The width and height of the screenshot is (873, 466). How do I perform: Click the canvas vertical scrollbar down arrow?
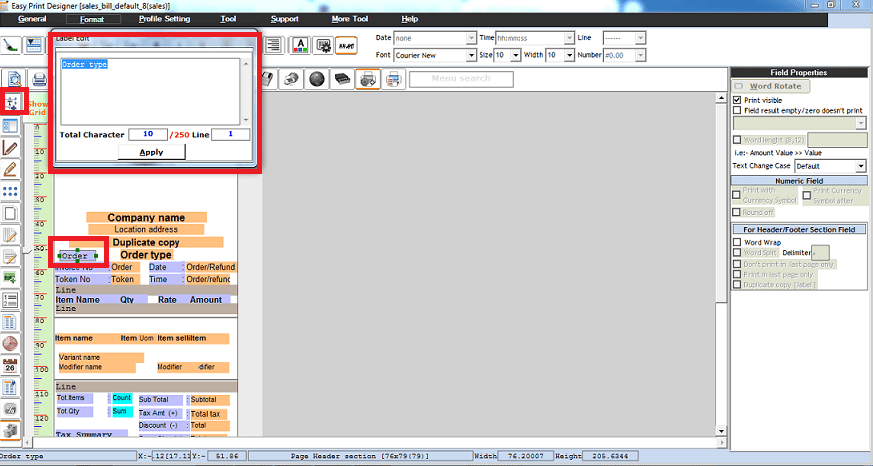(721, 431)
